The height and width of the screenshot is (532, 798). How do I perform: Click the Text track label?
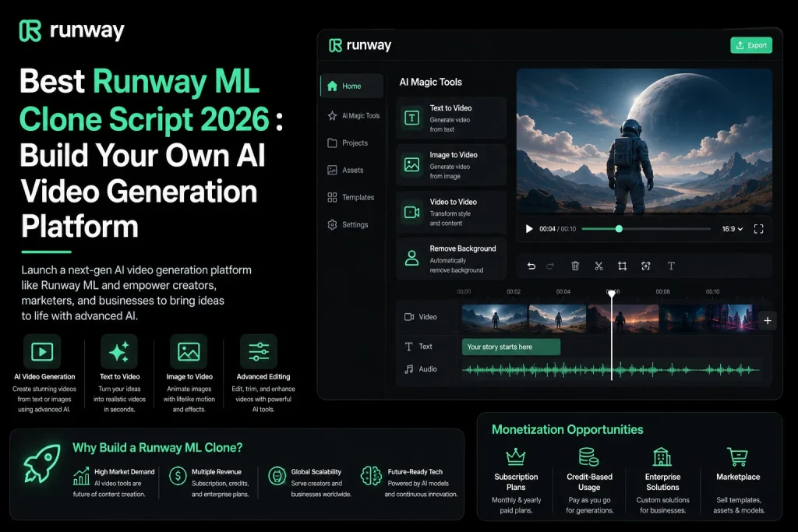418,347
